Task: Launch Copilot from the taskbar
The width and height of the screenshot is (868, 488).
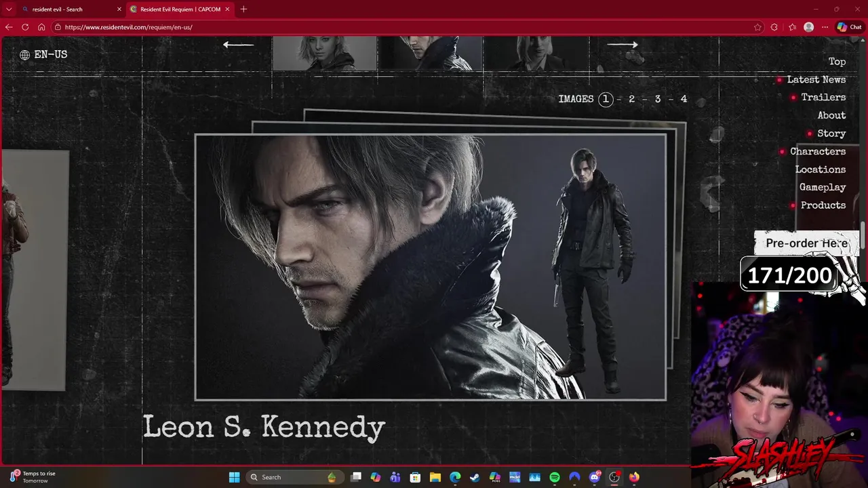Action: tap(376, 477)
